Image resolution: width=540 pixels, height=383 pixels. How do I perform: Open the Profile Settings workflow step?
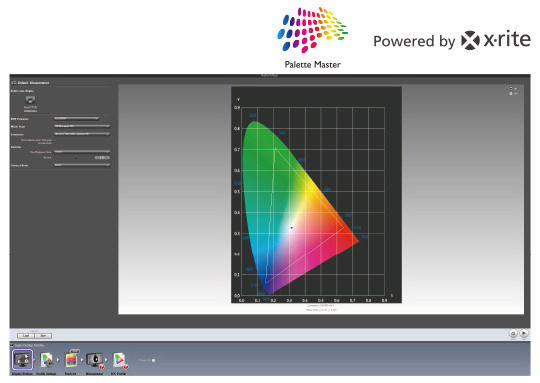click(x=46, y=360)
